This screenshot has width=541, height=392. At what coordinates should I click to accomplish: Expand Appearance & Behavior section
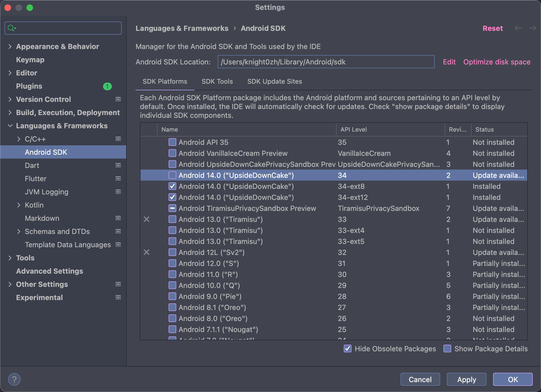10,46
